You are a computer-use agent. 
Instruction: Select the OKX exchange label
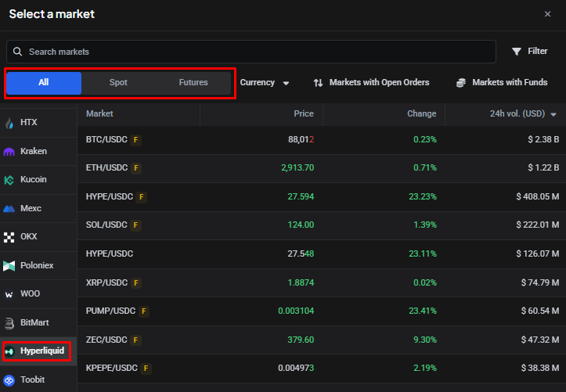29,236
